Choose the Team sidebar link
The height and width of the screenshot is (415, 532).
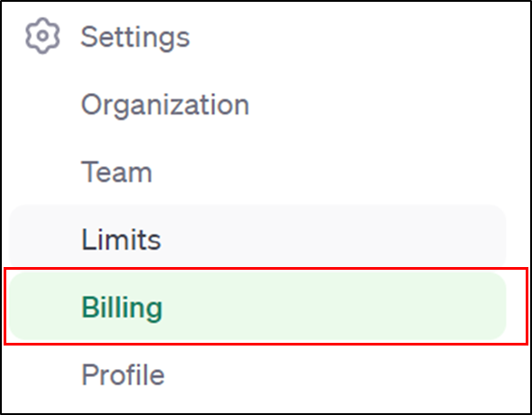[x=117, y=172]
